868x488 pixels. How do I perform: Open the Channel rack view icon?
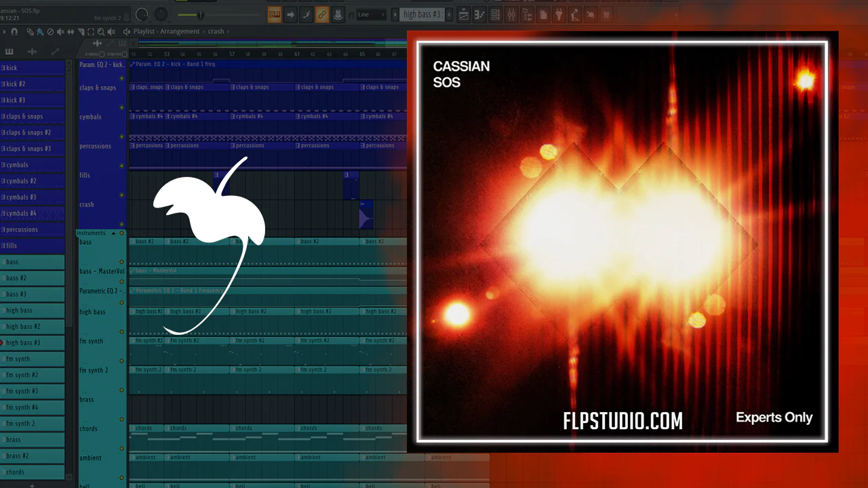[x=496, y=14]
